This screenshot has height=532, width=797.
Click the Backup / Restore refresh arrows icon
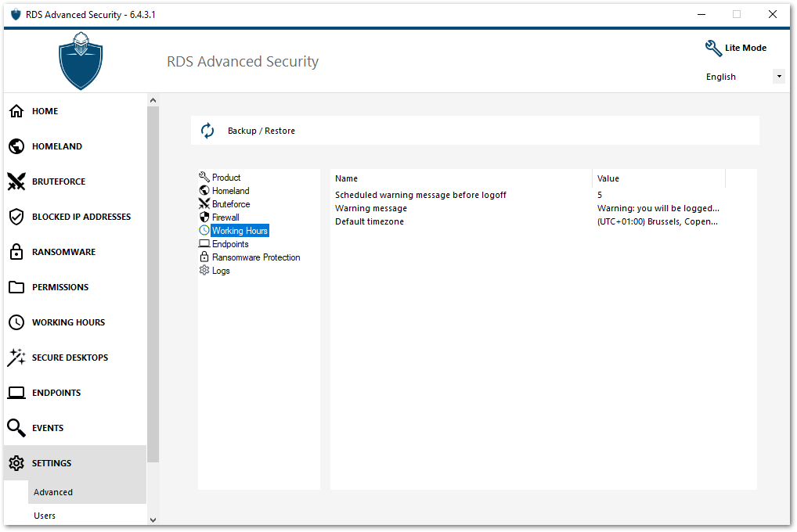(x=207, y=131)
